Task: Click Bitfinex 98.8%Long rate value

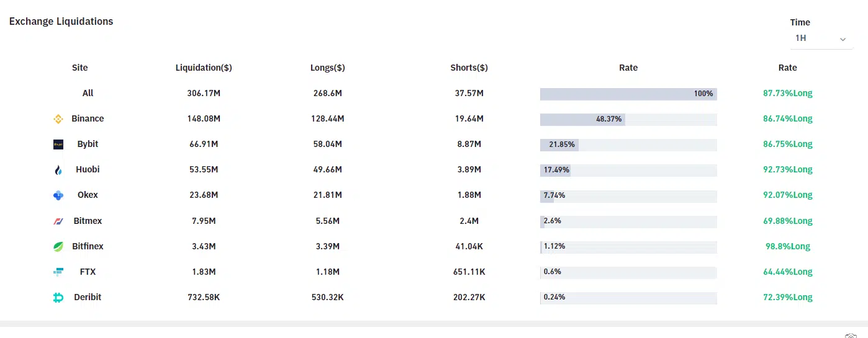Action: pos(787,246)
